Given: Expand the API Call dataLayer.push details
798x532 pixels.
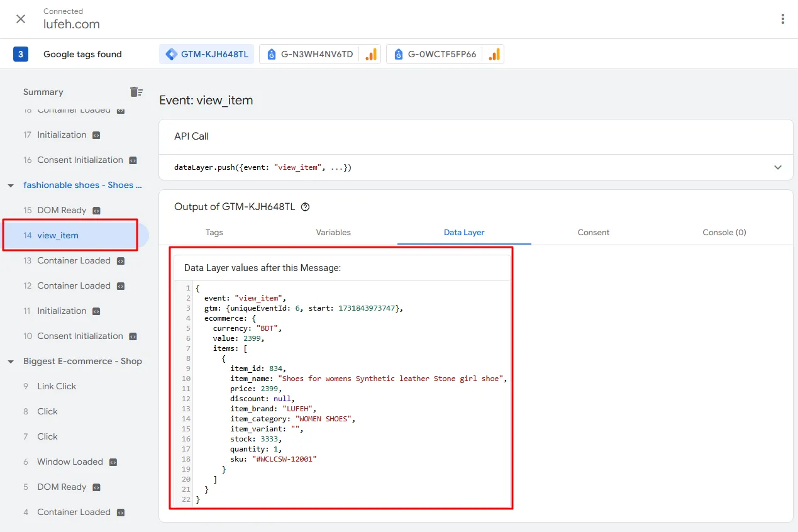Looking at the screenshot, I should (x=778, y=168).
